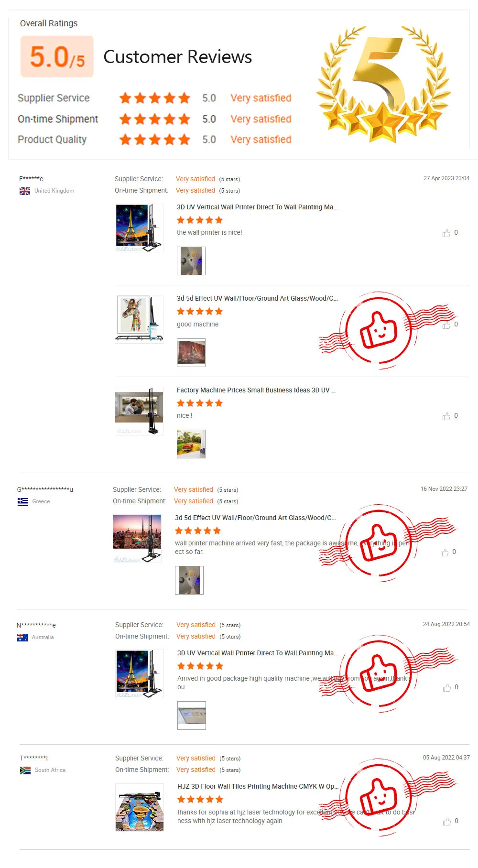Click thumbs-up on the South Africa review
478x868 pixels.
(x=446, y=822)
